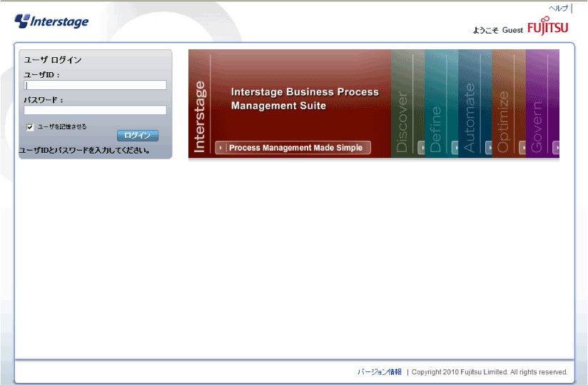Click the Optimize panel arrow icon
Image resolution: width=588 pixels, height=385 pixels.
pyautogui.click(x=522, y=148)
